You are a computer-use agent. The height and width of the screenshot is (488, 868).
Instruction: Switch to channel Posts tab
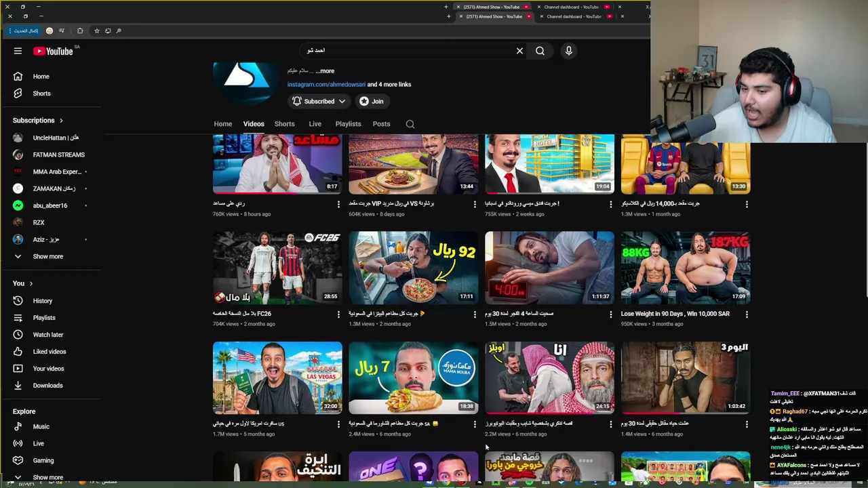click(381, 124)
